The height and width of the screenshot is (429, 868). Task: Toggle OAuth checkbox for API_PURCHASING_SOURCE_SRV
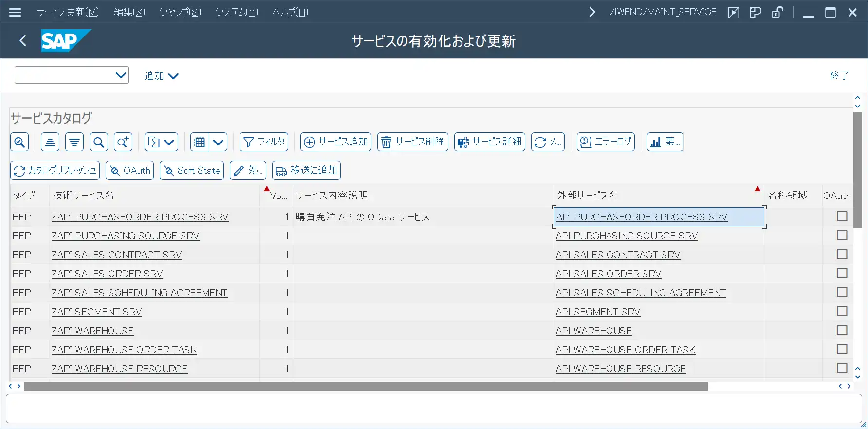coord(842,235)
